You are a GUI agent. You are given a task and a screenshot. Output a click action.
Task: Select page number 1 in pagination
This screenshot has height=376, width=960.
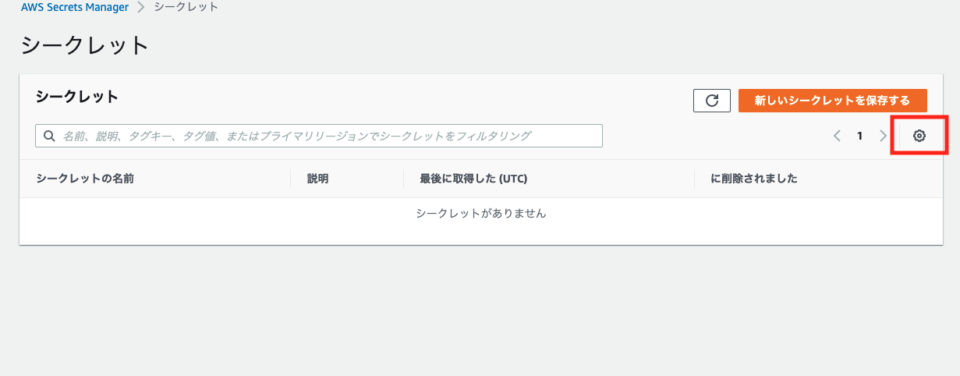tap(860, 136)
